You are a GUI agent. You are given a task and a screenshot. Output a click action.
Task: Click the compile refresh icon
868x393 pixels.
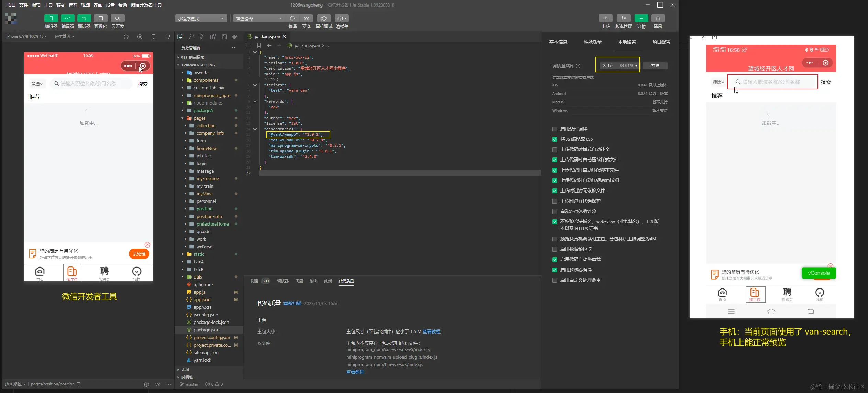(x=292, y=18)
